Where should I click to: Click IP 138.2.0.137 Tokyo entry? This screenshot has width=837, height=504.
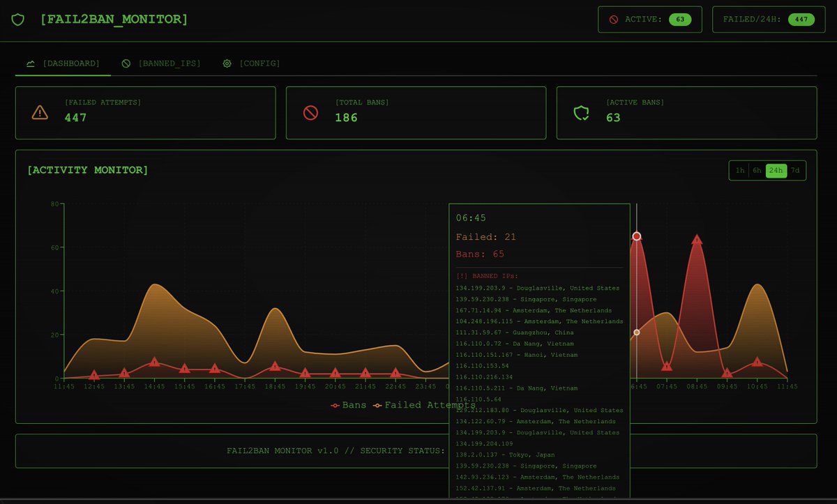tap(506, 455)
